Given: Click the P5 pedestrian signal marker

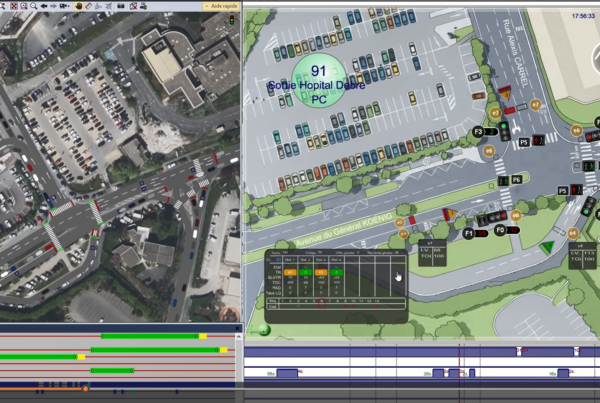Looking at the screenshot, I should 523,142.
